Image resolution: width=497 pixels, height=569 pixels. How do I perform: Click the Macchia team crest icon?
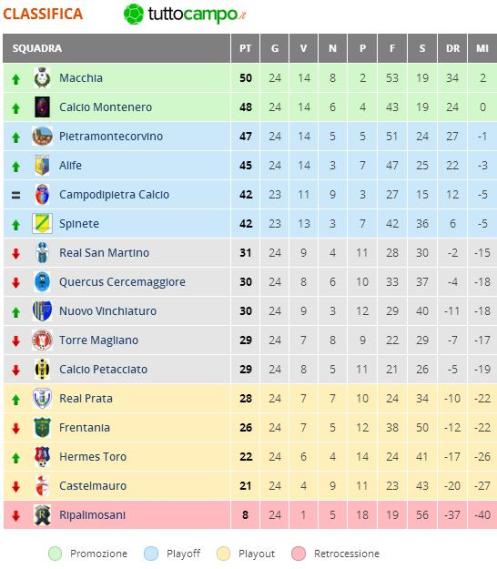[42, 78]
